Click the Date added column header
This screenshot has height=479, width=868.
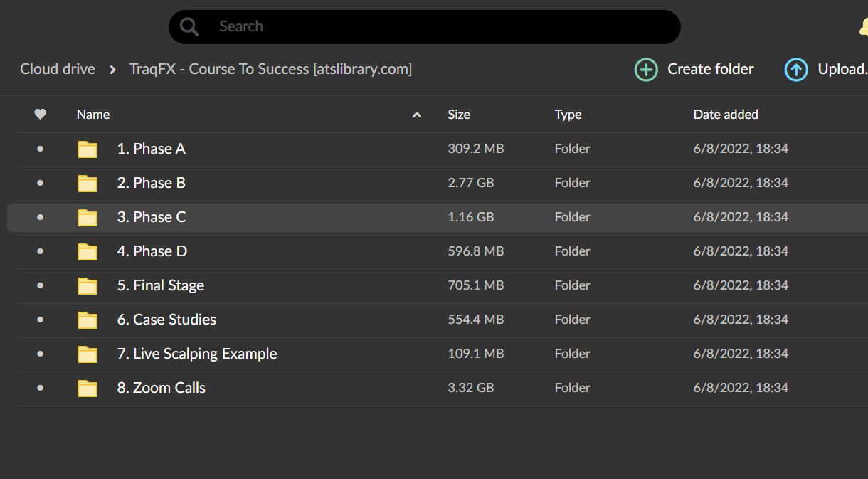click(726, 115)
